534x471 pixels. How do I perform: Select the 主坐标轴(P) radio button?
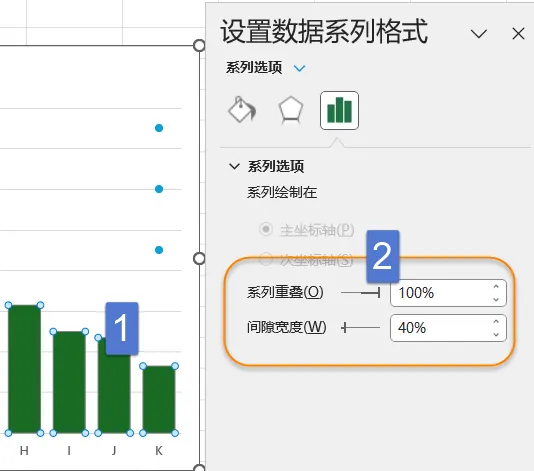(x=266, y=229)
